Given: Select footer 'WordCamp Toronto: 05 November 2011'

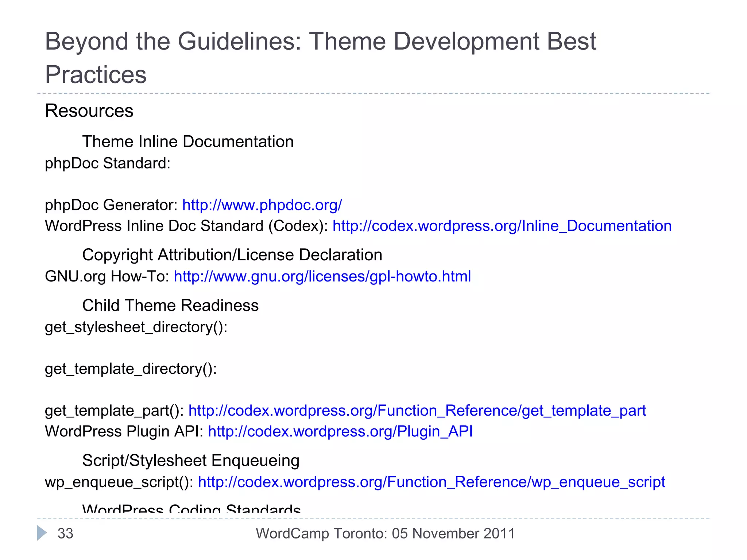Looking at the screenshot, I should coord(385,533).
